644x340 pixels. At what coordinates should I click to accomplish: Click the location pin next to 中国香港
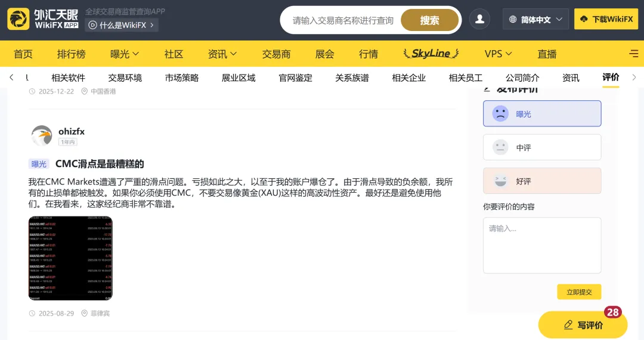pos(84,91)
